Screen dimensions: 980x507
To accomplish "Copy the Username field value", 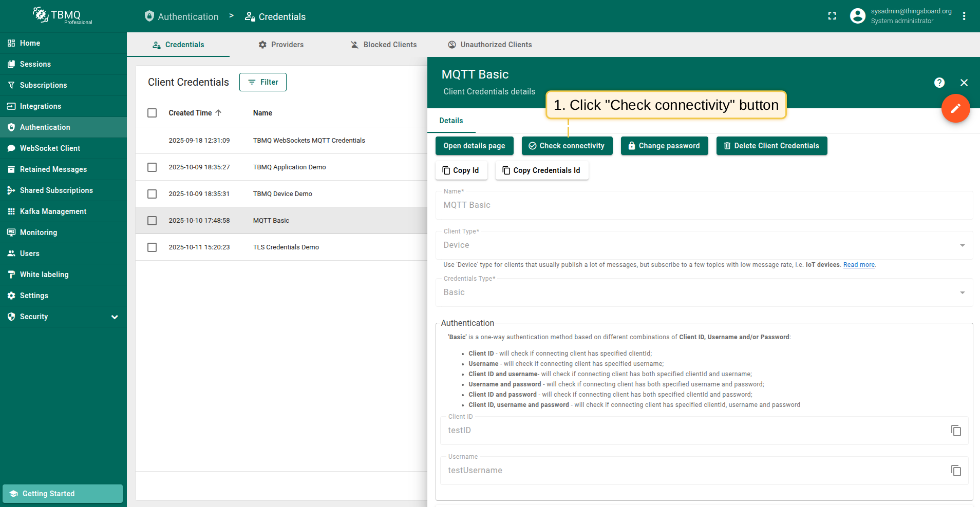I will tap(955, 471).
